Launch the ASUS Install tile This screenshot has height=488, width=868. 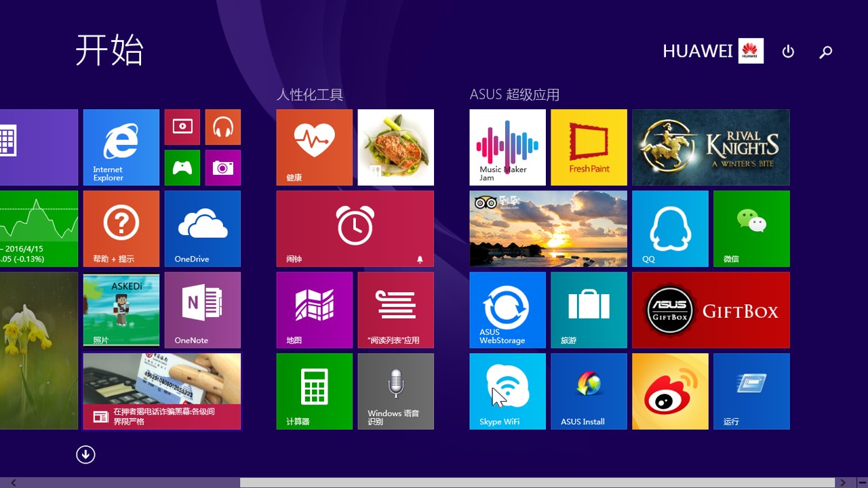(589, 391)
